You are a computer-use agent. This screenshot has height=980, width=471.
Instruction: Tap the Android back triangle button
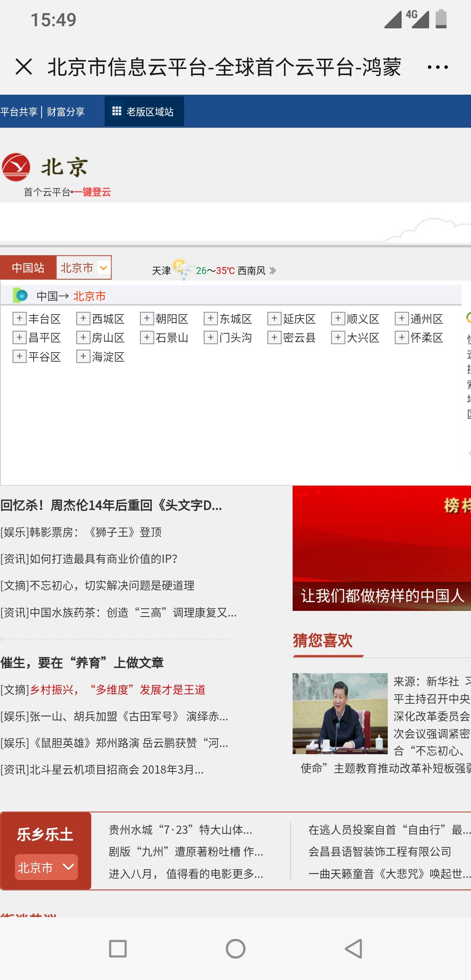pos(354,949)
